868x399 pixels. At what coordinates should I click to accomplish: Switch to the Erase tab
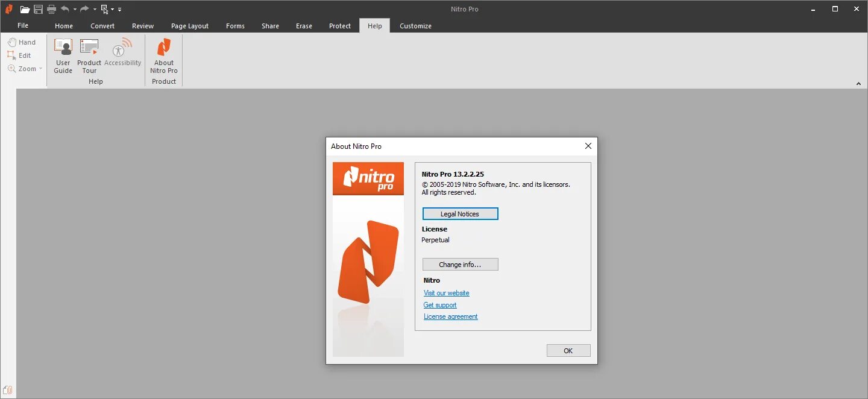pos(304,26)
